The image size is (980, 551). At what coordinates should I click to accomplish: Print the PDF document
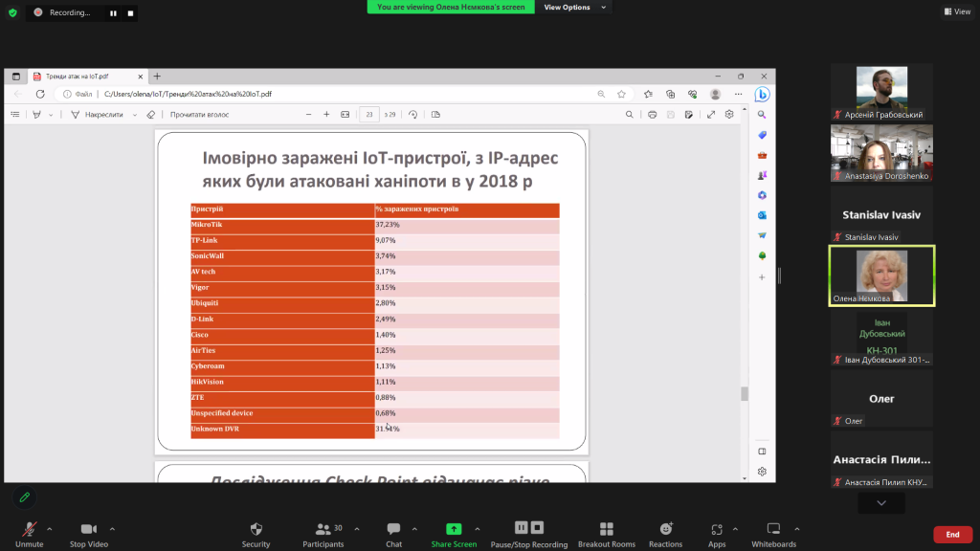click(652, 115)
